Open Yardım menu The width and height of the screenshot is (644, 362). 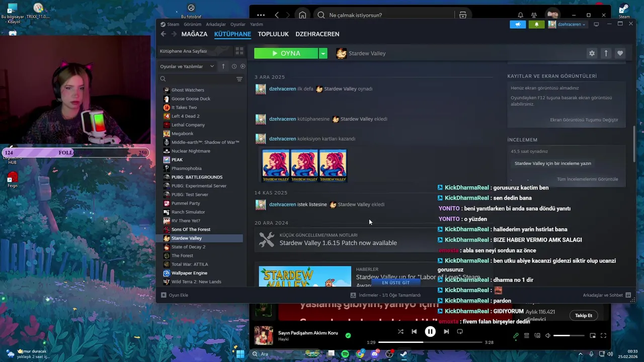pyautogui.click(x=257, y=24)
